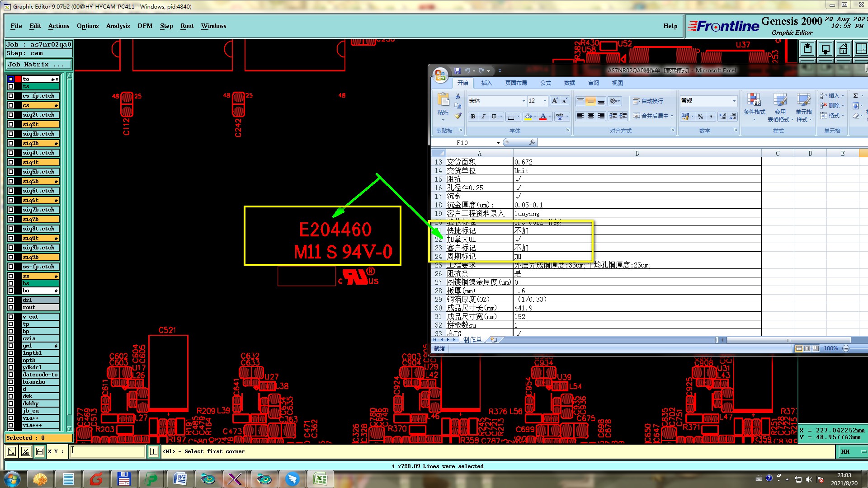Viewport: 868px width, 488px height.
Task: Click the Save icon in the quick access toolbar
Action: (x=457, y=70)
